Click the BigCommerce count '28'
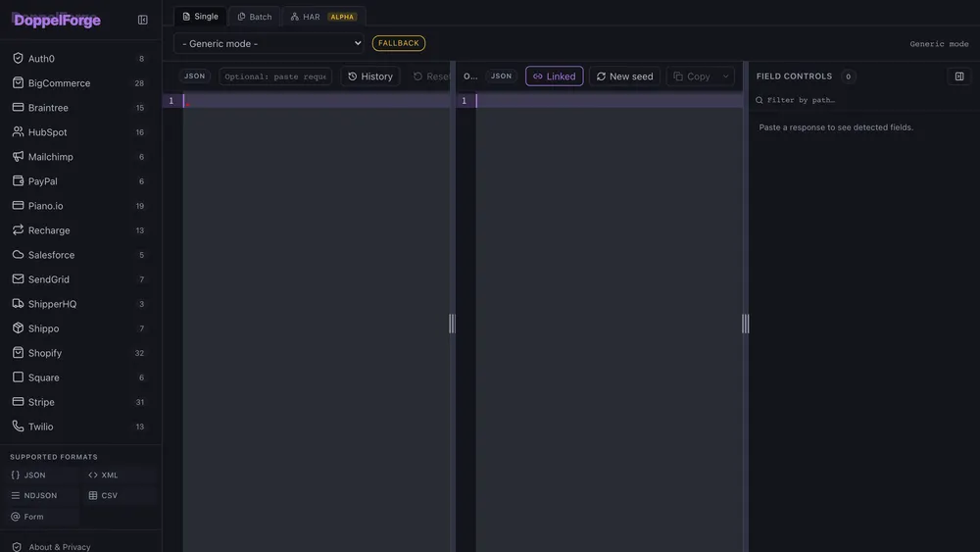This screenshot has width=980, height=552. [139, 83]
